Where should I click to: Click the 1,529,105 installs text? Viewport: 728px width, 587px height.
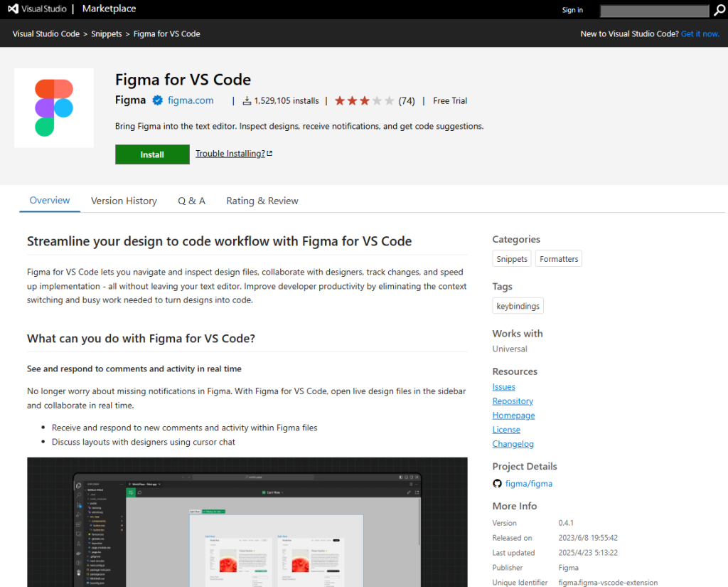pyautogui.click(x=287, y=101)
